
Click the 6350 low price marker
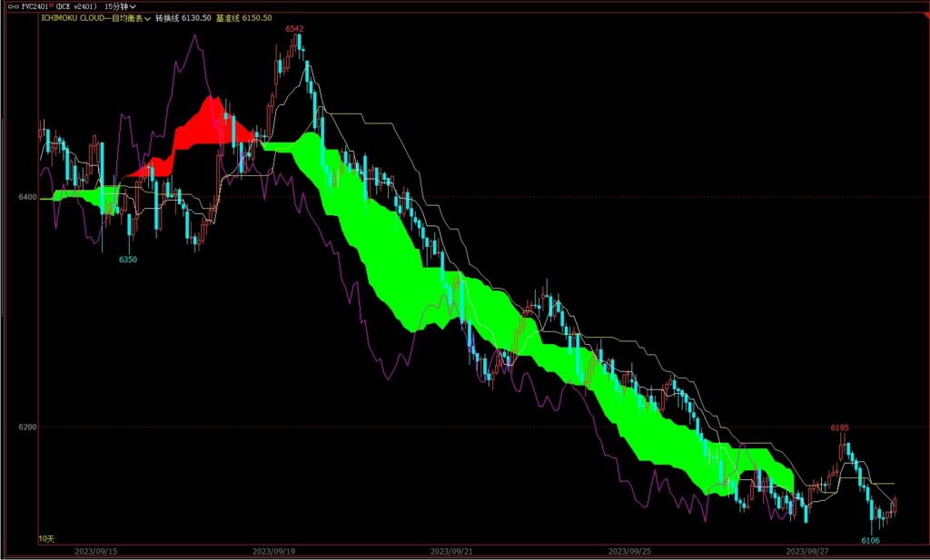coord(128,260)
